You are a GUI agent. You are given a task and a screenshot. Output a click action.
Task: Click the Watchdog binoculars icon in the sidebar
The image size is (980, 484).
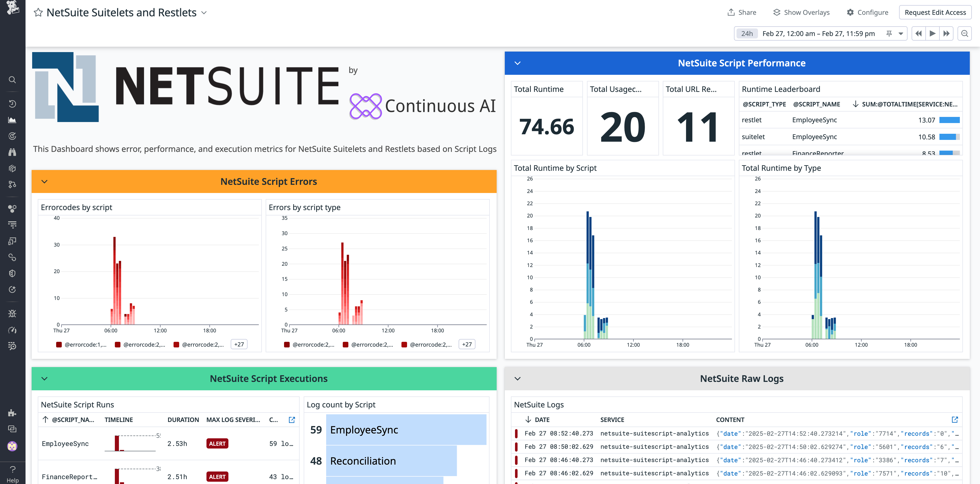12,152
